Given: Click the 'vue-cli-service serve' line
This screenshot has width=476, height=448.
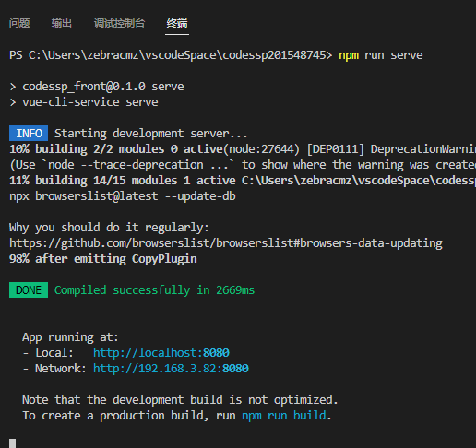Looking at the screenshot, I should 84,102.
